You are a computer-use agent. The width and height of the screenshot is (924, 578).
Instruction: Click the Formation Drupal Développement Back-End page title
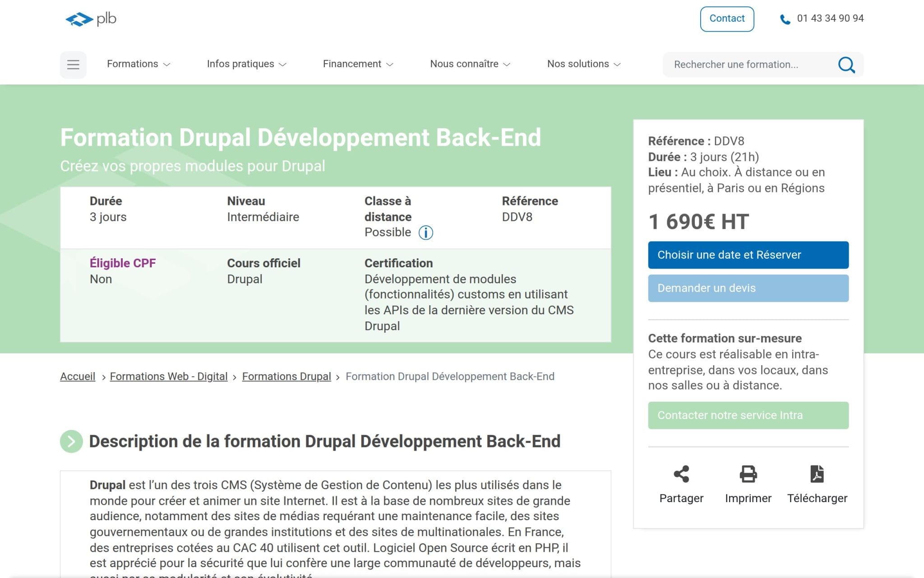tap(300, 138)
